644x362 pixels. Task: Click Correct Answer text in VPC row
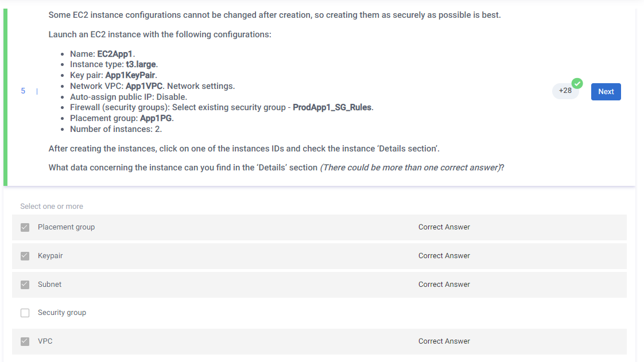[x=444, y=341]
